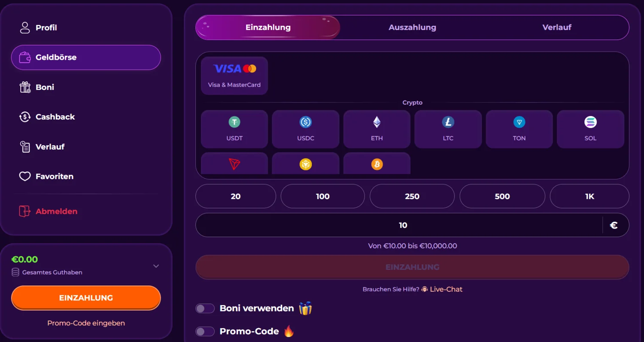Viewport: 644px width, 342px height.
Task: Select the Ethereum crypto option
Action: tap(377, 128)
